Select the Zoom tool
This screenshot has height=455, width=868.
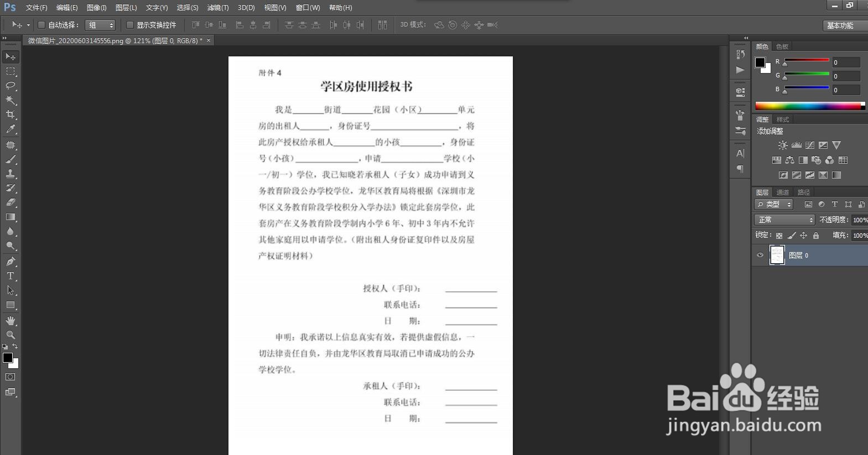coord(11,335)
